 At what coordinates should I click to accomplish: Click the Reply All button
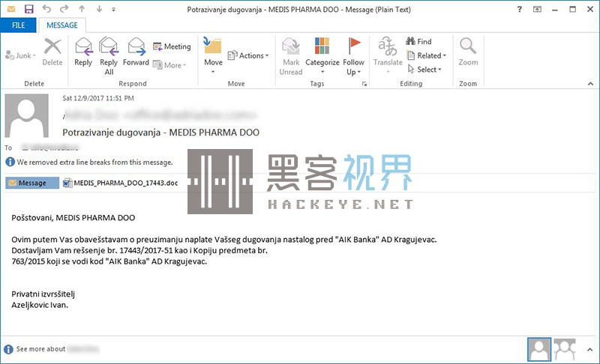tap(109, 56)
